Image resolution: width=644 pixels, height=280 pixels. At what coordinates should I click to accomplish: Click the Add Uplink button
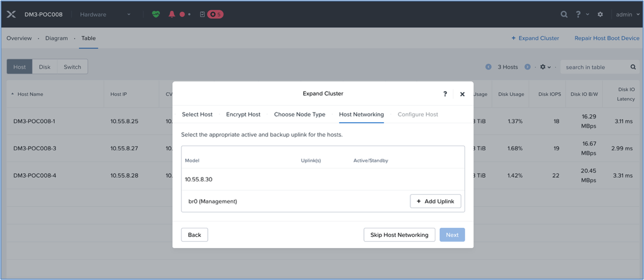(x=435, y=201)
